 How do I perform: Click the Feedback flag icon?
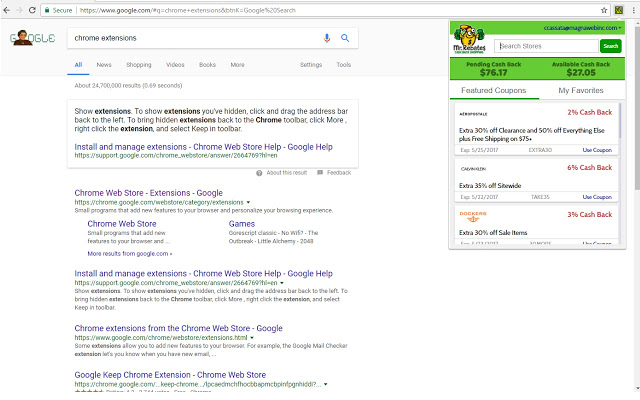click(320, 173)
